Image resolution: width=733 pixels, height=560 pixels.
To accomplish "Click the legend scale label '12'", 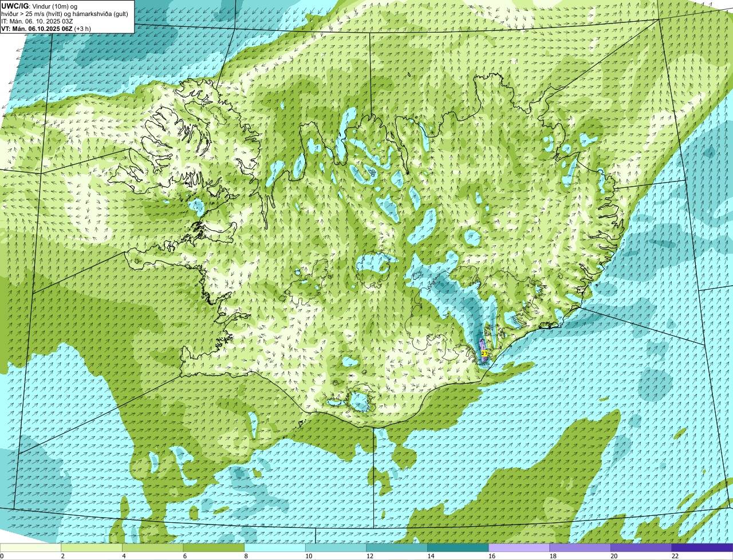I will coord(369,556).
